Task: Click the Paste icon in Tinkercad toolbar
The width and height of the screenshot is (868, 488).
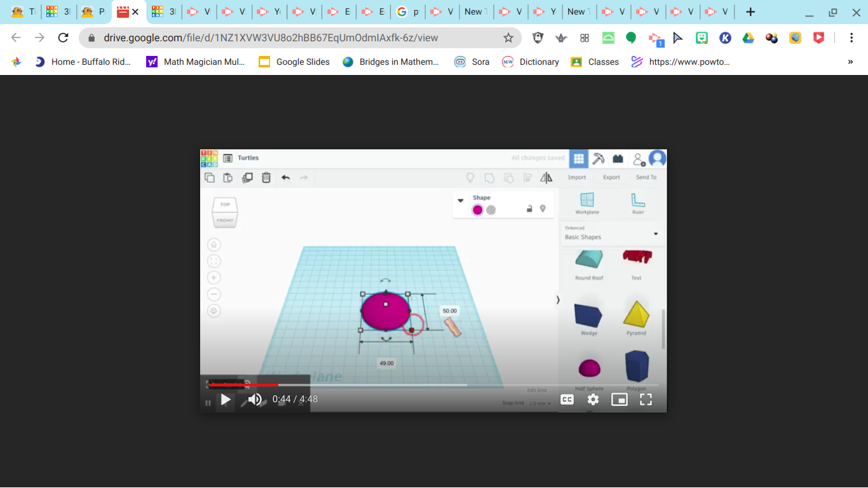Action: pyautogui.click(x=228, y=178)
